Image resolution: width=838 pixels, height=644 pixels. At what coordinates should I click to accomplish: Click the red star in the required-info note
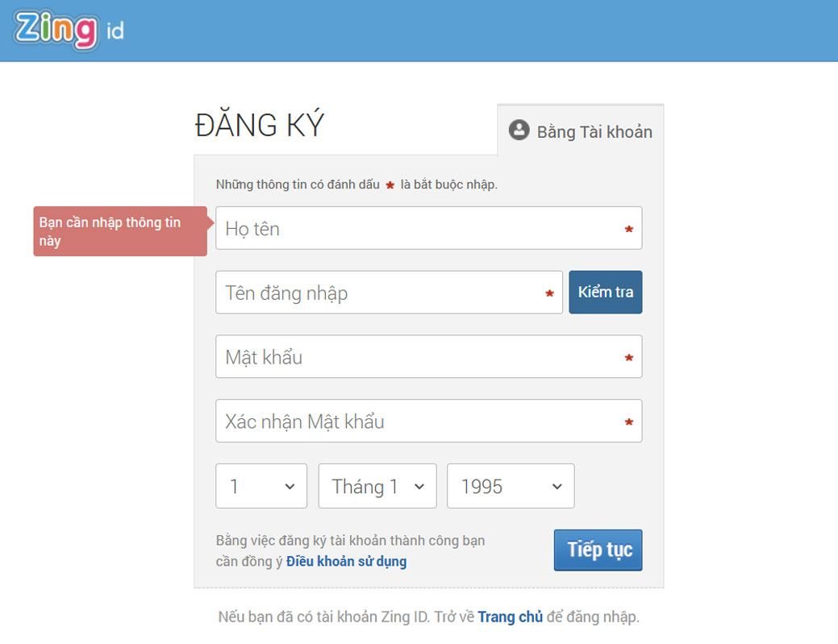coord(390,185)
